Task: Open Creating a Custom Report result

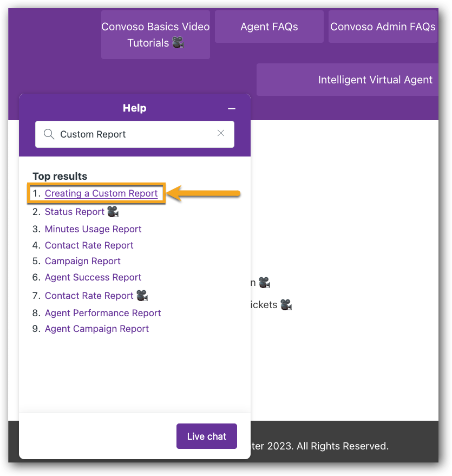Action: (101, 193)
